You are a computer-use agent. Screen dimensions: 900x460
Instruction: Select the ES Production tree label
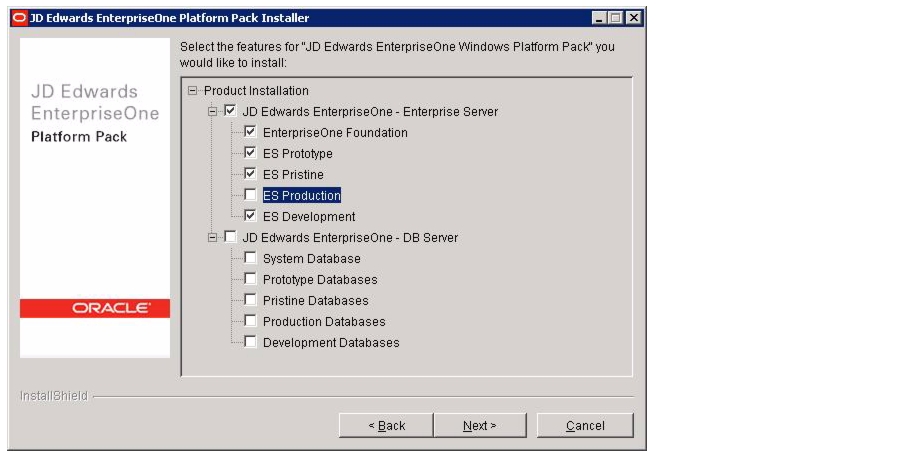click(302, 195)
